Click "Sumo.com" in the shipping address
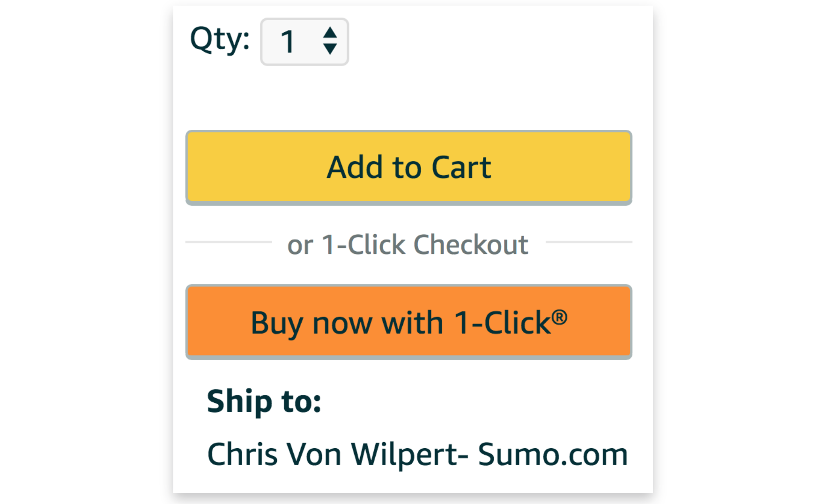This screenshot has height=504, width=830. pos(553,454)
